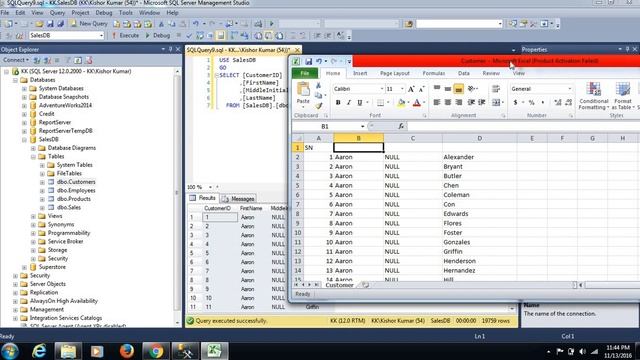The width and height of the screenshot is (640, 360).
Task: Click column D header in Excel
Action: click(480, 138)
